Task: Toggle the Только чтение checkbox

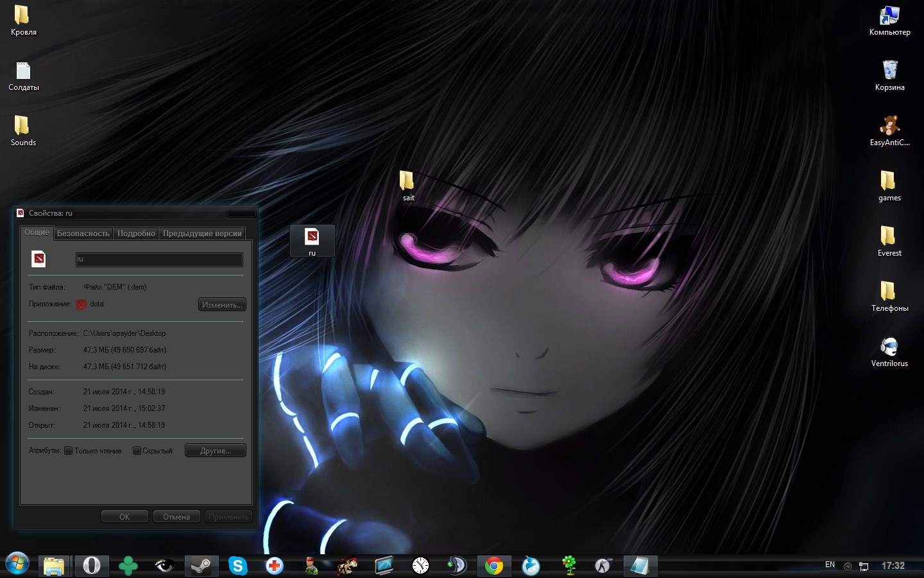Action: click(69, 451)
